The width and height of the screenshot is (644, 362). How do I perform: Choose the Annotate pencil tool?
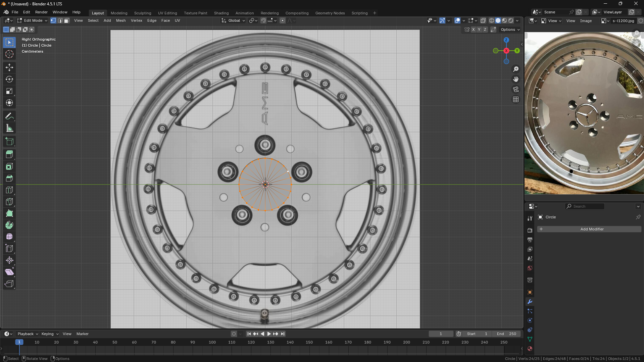[x=9, y=116]
